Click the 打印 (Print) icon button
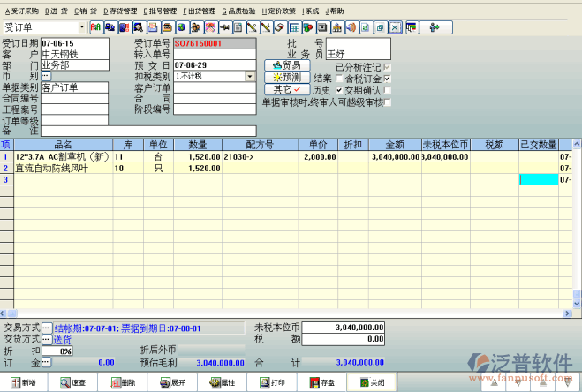This screenshot has width=582, height=392. point(272,383)
